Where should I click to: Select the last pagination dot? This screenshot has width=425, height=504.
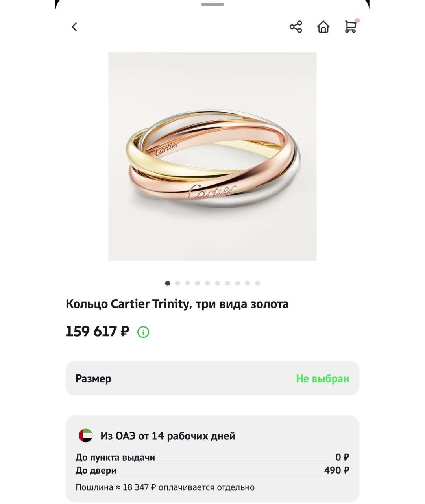[258, 283]
